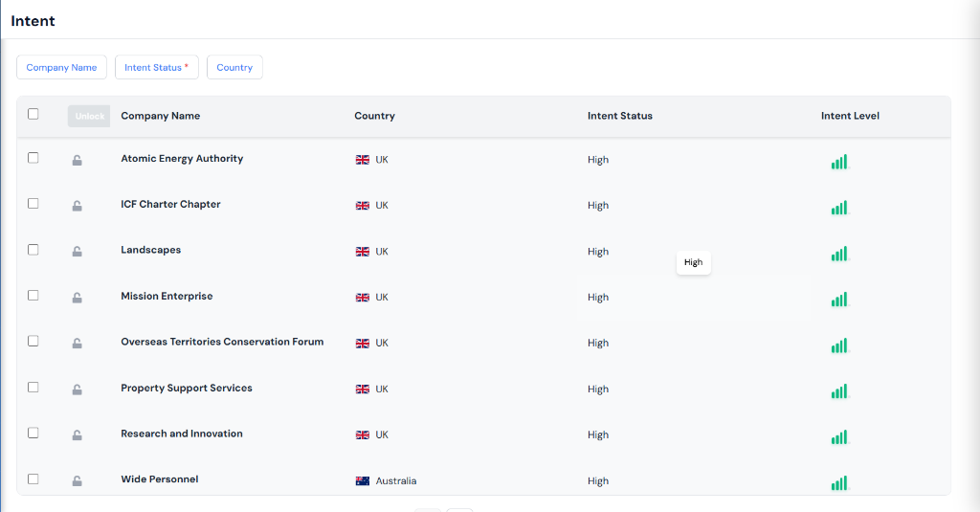Screen dimensions: 980x512
Task: Select Overseas Territories Conservation Forum checkbox
Action: pos(33,342)
